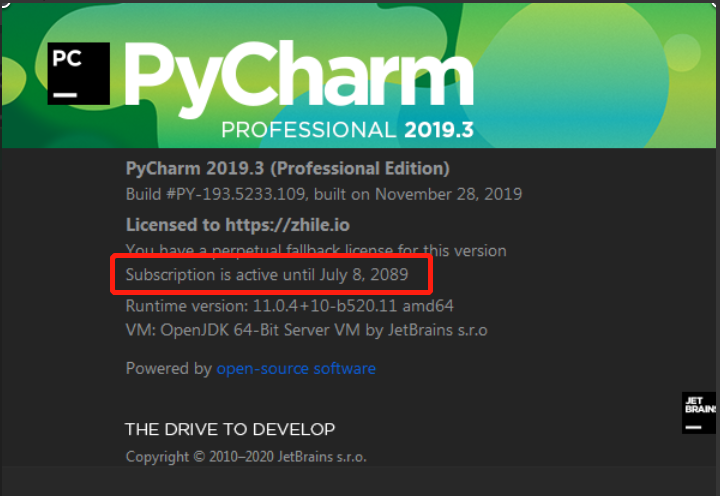
Task: Click THE DRIVE TO DEVELOP slogan
Action: 230,429
